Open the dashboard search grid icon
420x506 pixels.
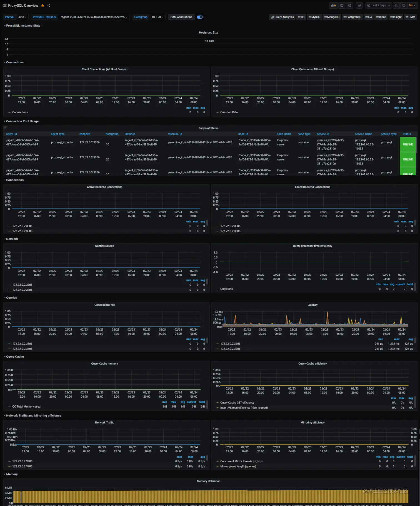coord(5,6)
